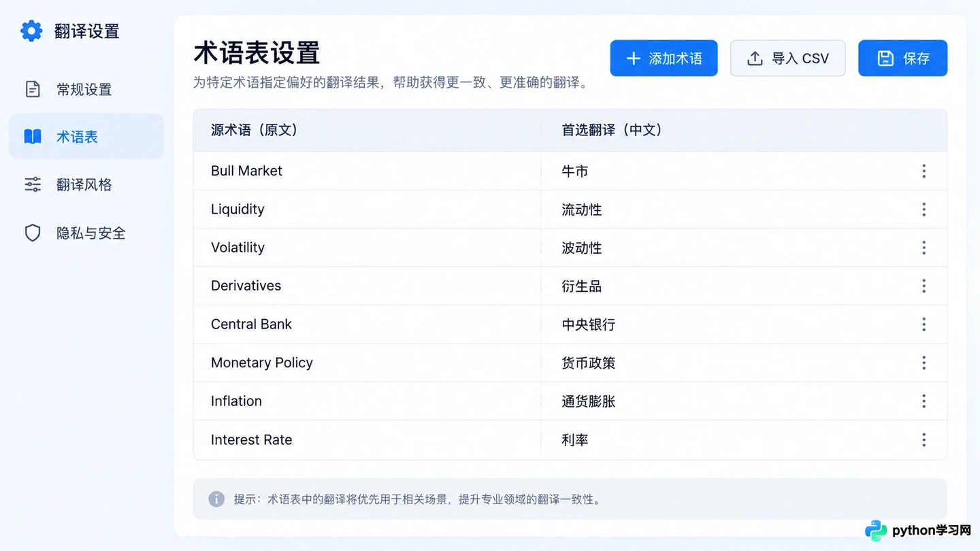Open the more-options menu for Inflation row
The image size is (980, 551).
924,401
